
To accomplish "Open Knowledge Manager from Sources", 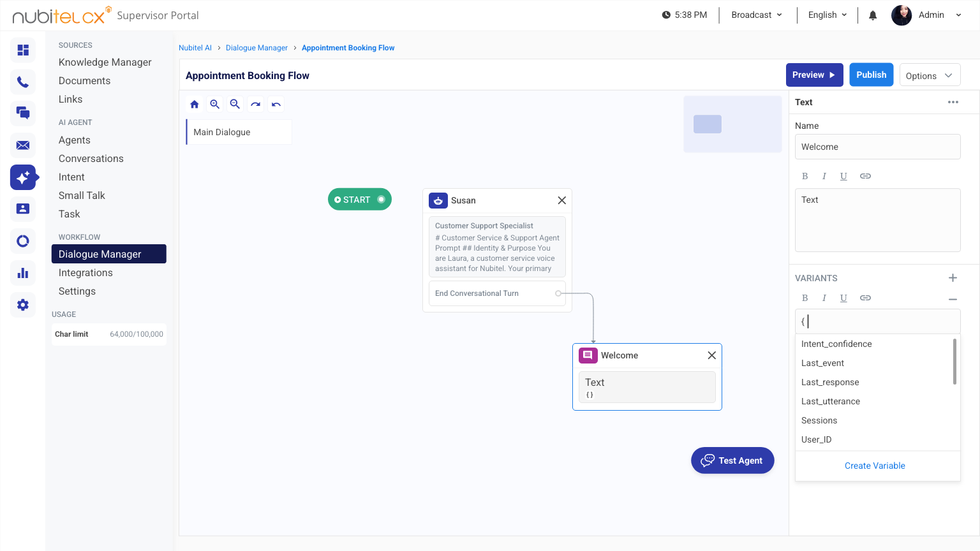I will pyautogui.click(x=105, y=62).
